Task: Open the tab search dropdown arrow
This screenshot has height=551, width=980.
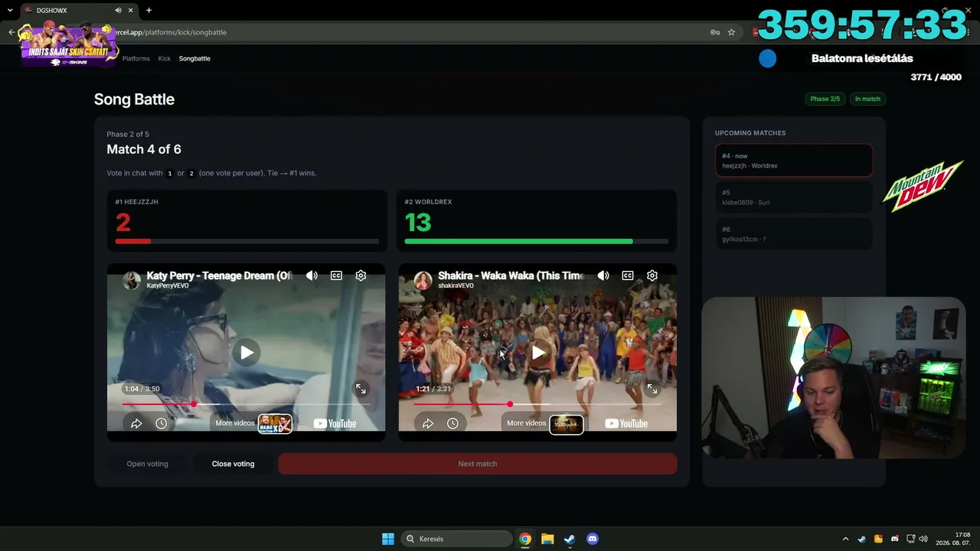Action: 10,11
